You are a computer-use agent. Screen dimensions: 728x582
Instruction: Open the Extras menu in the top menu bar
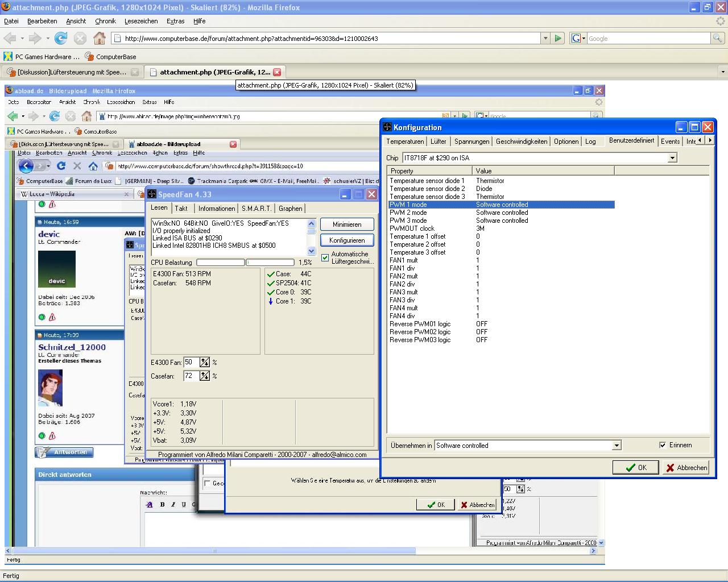(175, 21)
